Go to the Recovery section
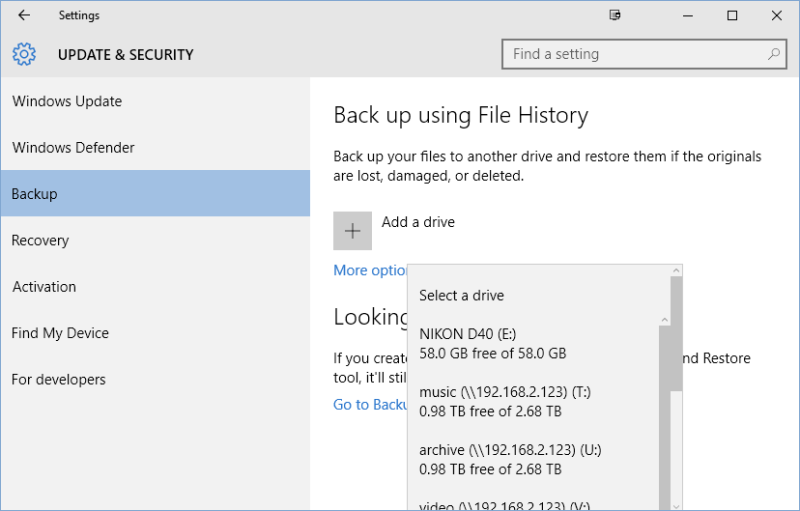Image resolution: width=800 pixels, height=511 pixels. (40, 240)
